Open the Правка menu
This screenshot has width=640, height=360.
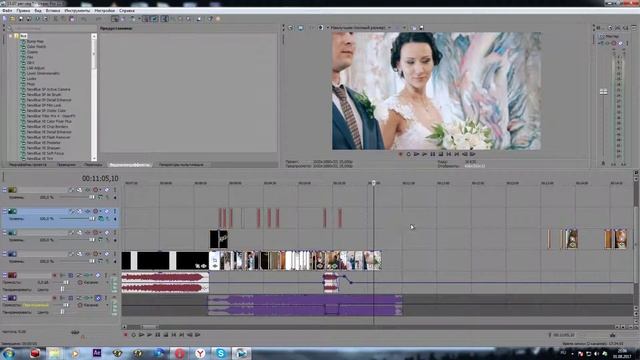pos(23,11)
